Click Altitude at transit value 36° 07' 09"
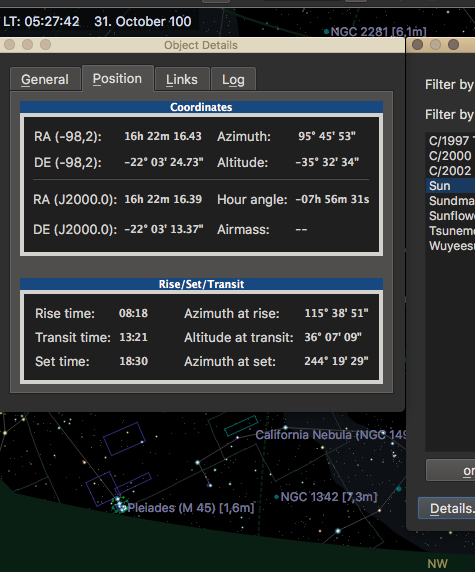475x572 pixels. (333, 337)
